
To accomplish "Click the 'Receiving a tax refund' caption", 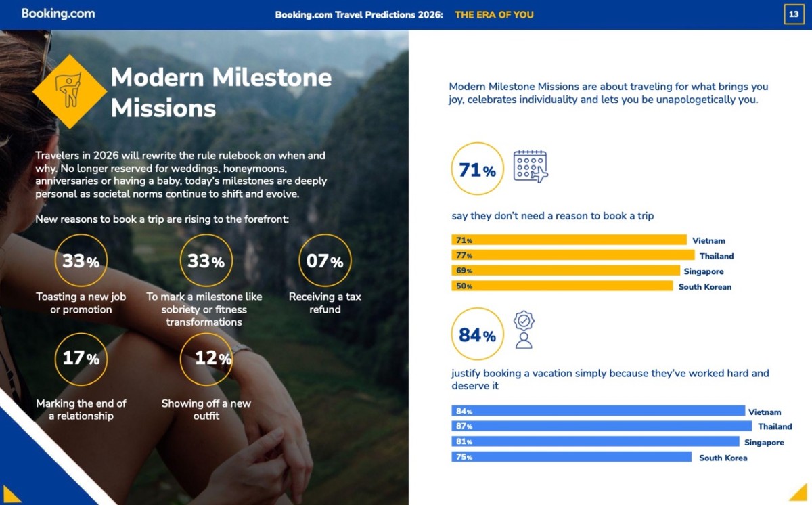I will (325, 303).
